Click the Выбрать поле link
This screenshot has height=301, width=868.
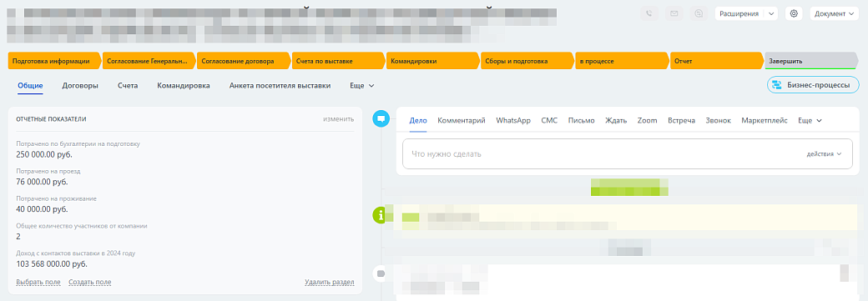(x=38, y=282)
